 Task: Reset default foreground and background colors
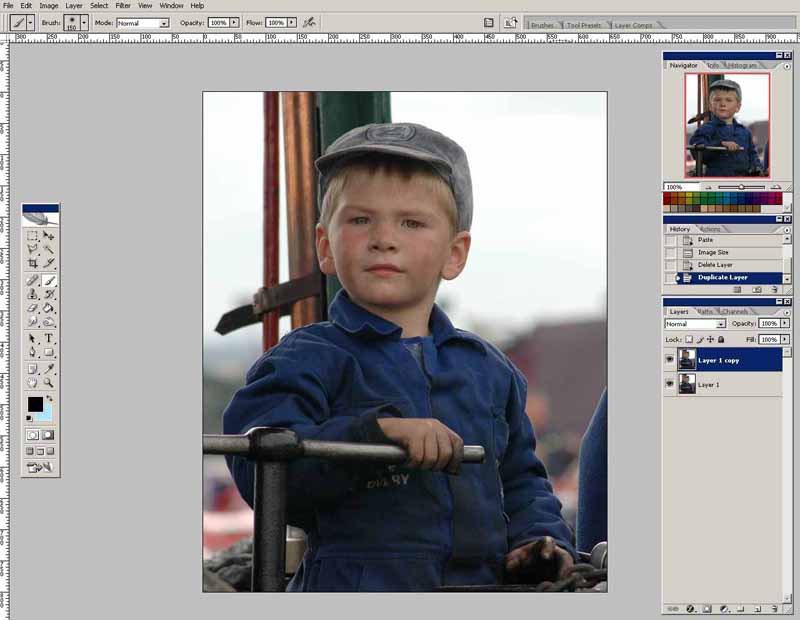[29, 418]
